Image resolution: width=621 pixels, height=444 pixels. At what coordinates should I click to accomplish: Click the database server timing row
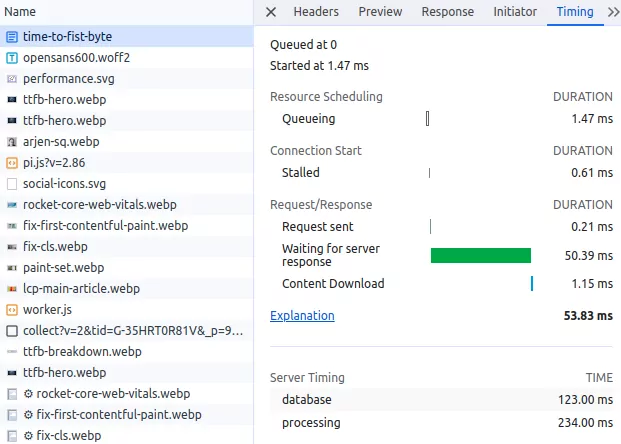click(x=441, y=399)
